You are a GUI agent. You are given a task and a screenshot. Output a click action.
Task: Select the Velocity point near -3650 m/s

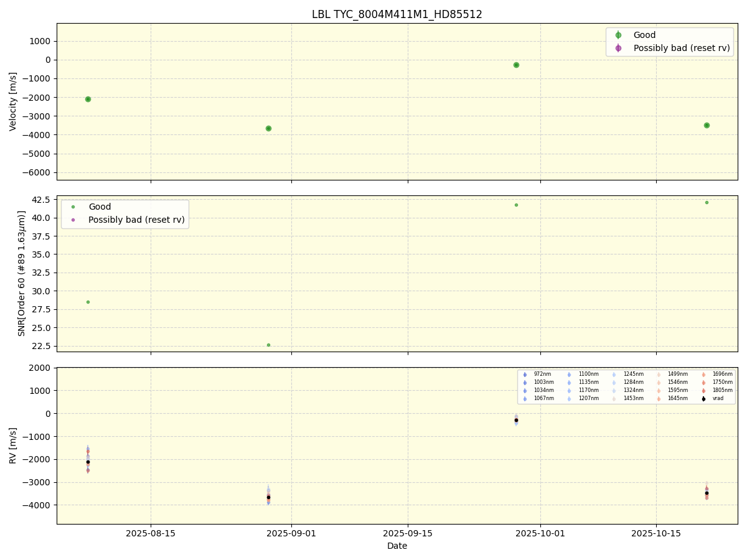[268, 128]
